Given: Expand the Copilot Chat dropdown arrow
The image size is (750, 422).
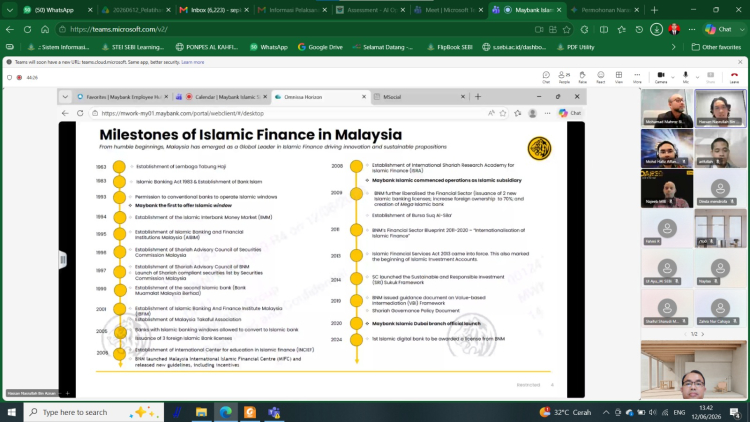Looking at the screenshot, I should click(x=742, y=29).
